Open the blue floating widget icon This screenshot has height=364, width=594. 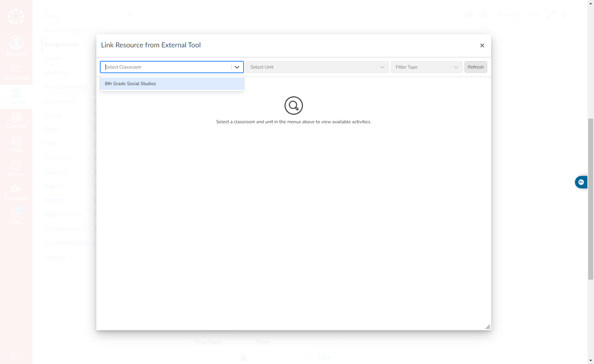pyautogui.click(x=581, y=182)
